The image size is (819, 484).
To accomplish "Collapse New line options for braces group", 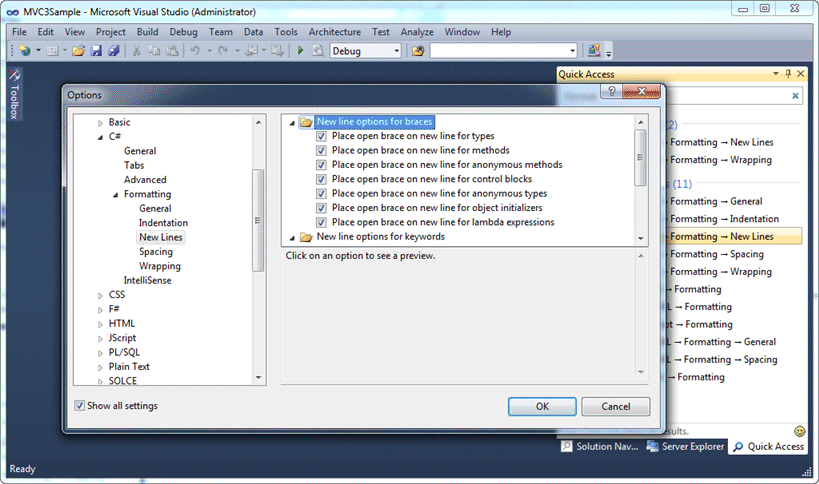I will tap(292, 123).
